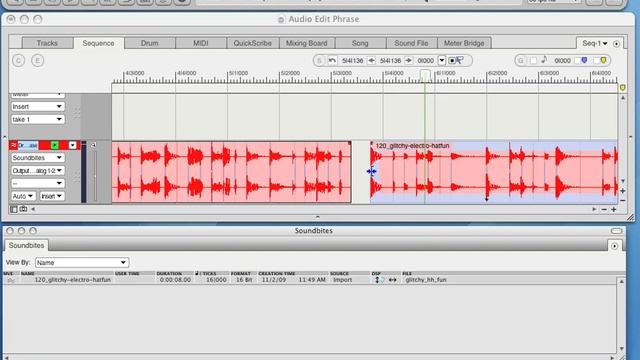Select the Sequence tab

click(x=98, y=43)
